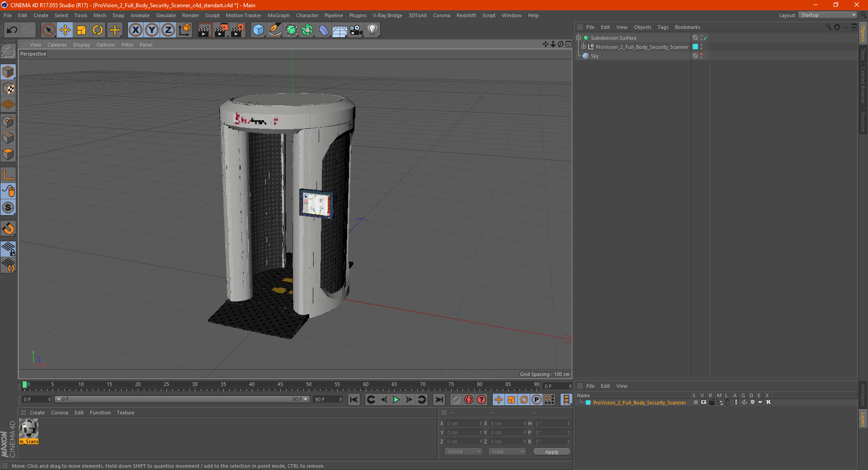
Task: Select the Scale tool
Action: pos(81,30)
